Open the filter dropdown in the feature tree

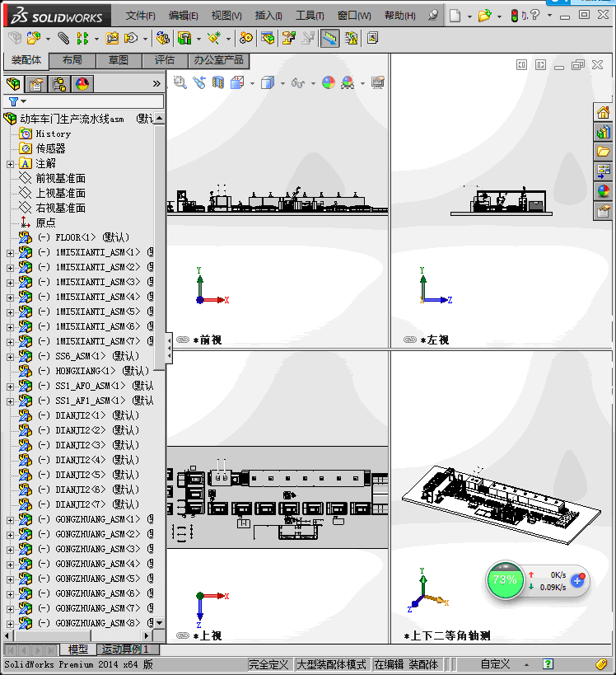click(x=24, y=101)
